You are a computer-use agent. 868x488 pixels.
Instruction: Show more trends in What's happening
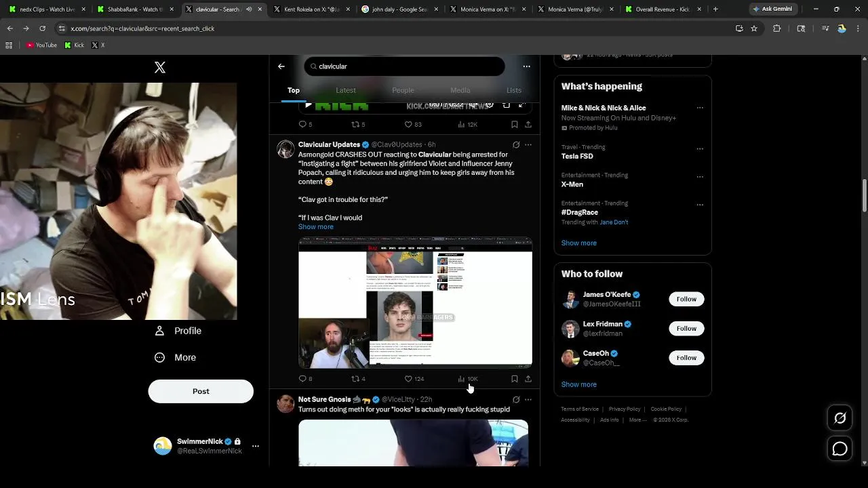579,243
